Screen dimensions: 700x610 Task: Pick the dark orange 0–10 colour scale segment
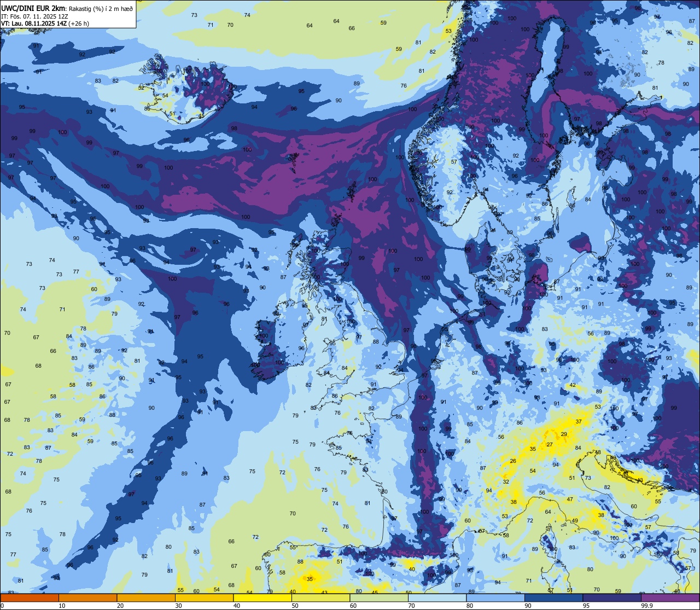coord(30,597)
